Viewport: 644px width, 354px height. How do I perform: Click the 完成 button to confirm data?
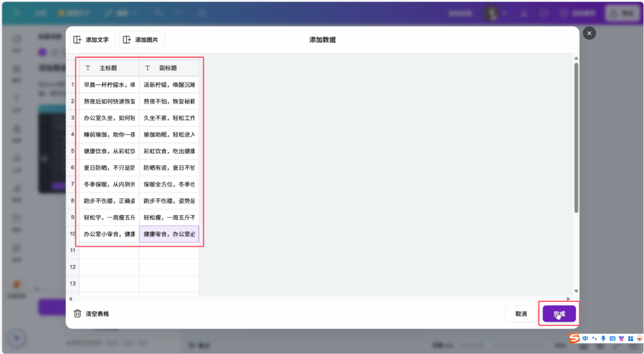[x=559, y=313]
